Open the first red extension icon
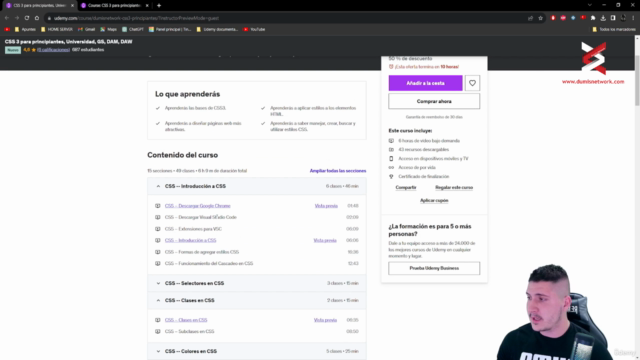Screen dimensions: 640x360 coord(553,18)
